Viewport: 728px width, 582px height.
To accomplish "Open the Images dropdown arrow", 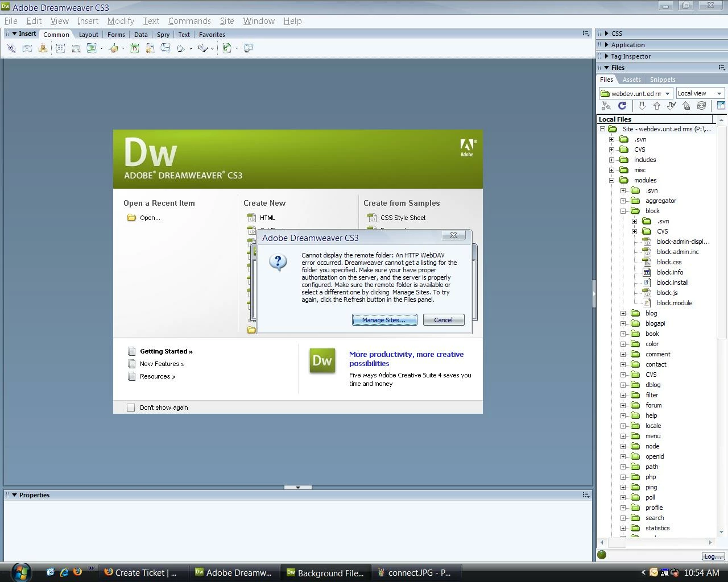I will point(101,48).
